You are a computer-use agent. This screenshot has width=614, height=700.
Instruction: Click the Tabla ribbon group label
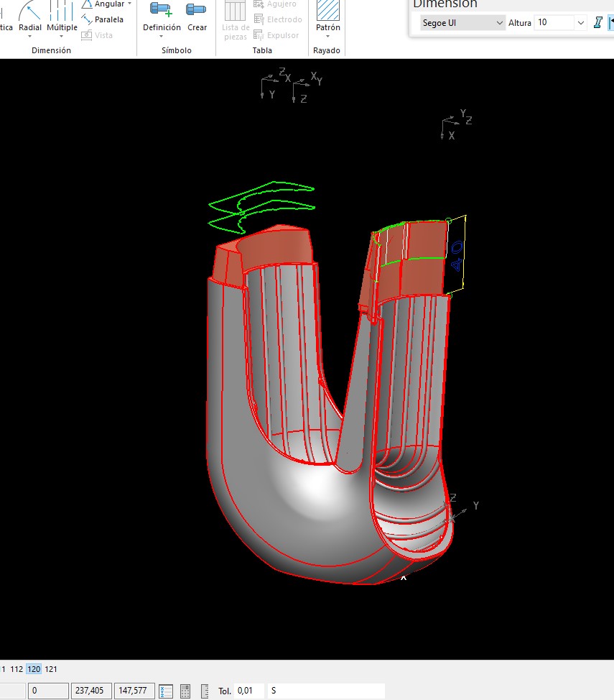pos(262,50)
